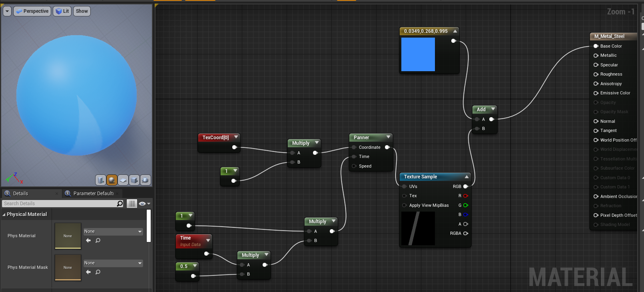
Task: Click the Texture Sample Tex input pin
Action: [x=405, y=196]
